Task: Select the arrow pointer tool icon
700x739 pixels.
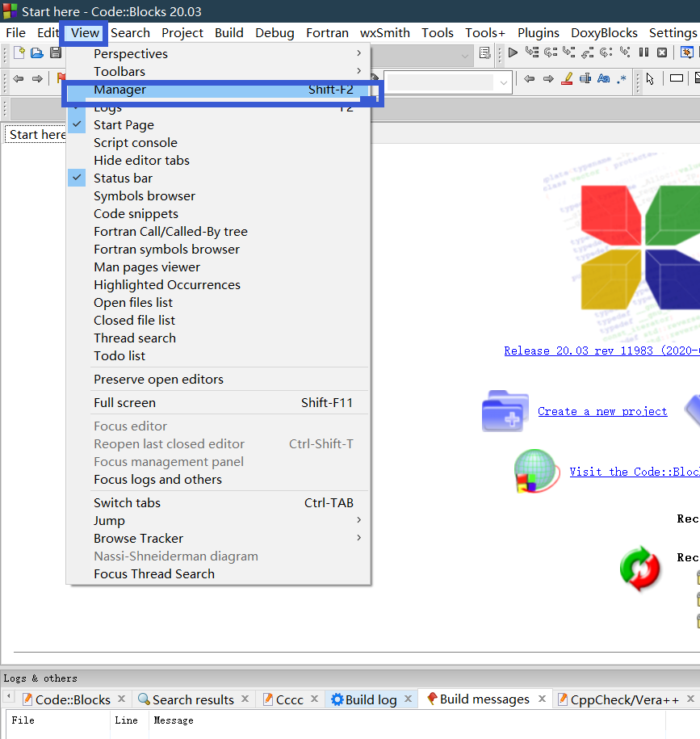Action: [x=650, y=78]
